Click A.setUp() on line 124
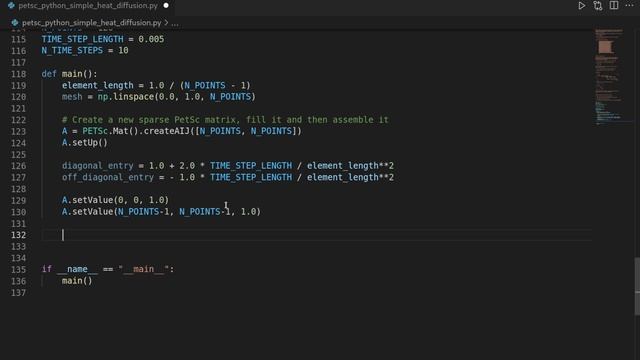 click(84, 143)
